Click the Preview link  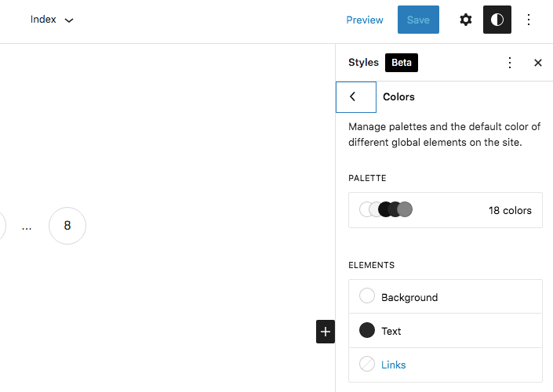pyautogui.click(x=365, y=20)
